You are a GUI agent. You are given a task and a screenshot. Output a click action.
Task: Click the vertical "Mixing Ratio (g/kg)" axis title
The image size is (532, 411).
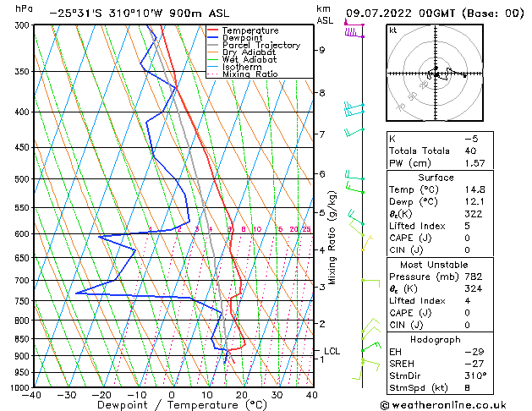tap(332, 238)
